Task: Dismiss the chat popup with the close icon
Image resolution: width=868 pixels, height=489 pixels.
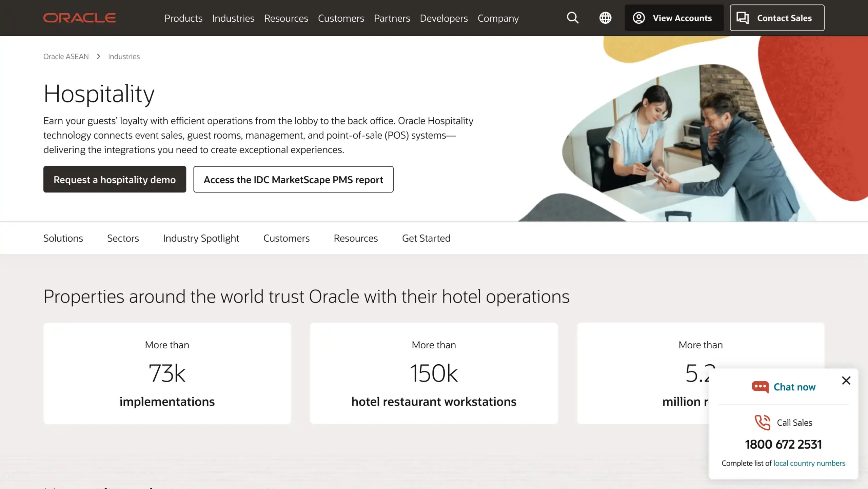Action: [846, 381]
